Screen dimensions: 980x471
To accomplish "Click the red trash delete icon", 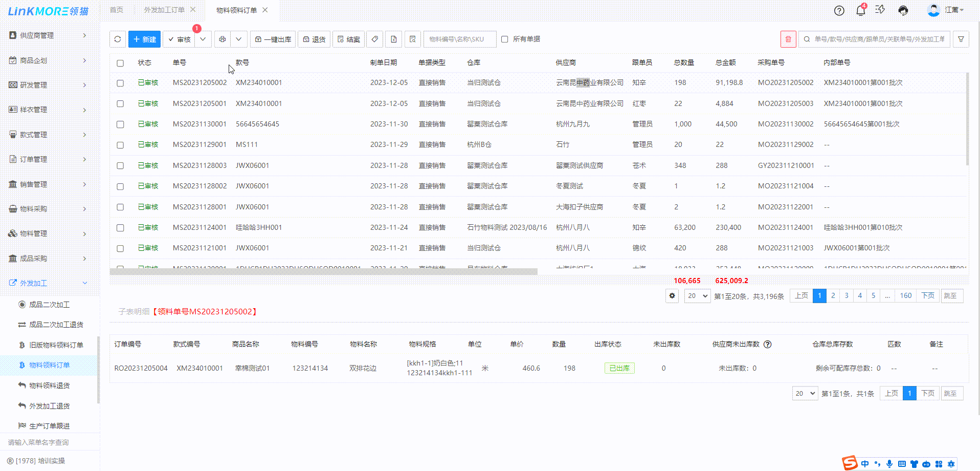I will click(788, 39).
